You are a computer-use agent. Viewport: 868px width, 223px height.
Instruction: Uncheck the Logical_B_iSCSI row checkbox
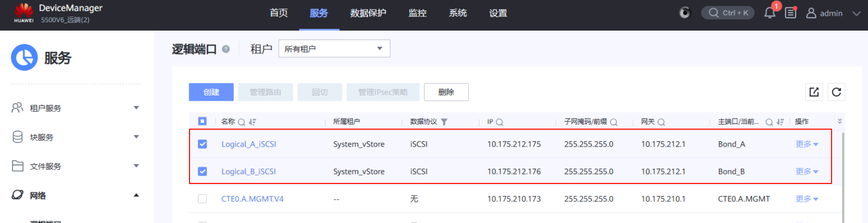(x=202, y=171)
